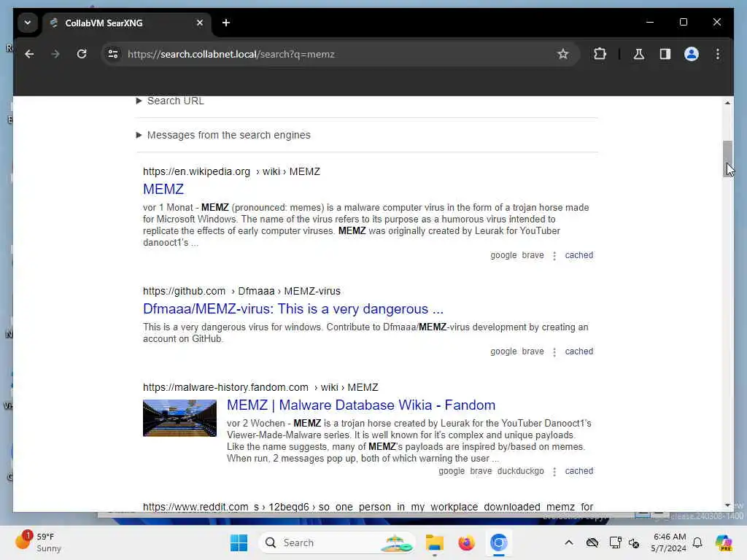This screenshot has height=560, width=747.
Task: Open a new browser tab
Action: [x=226, y=23]
